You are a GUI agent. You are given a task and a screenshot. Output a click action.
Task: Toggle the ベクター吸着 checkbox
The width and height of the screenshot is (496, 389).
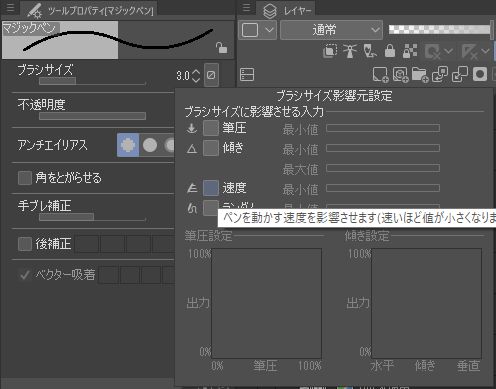25,275
